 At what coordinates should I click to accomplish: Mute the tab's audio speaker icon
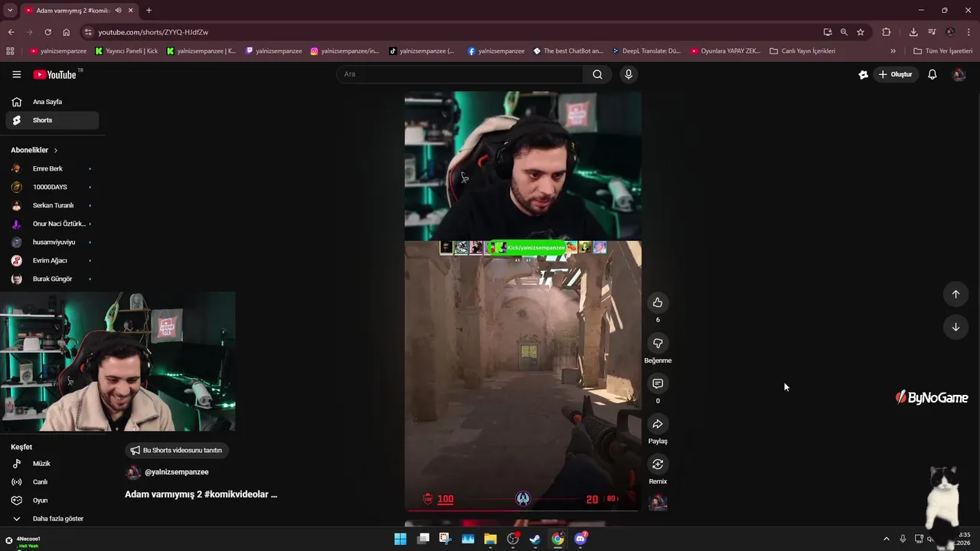click(118, 10)
